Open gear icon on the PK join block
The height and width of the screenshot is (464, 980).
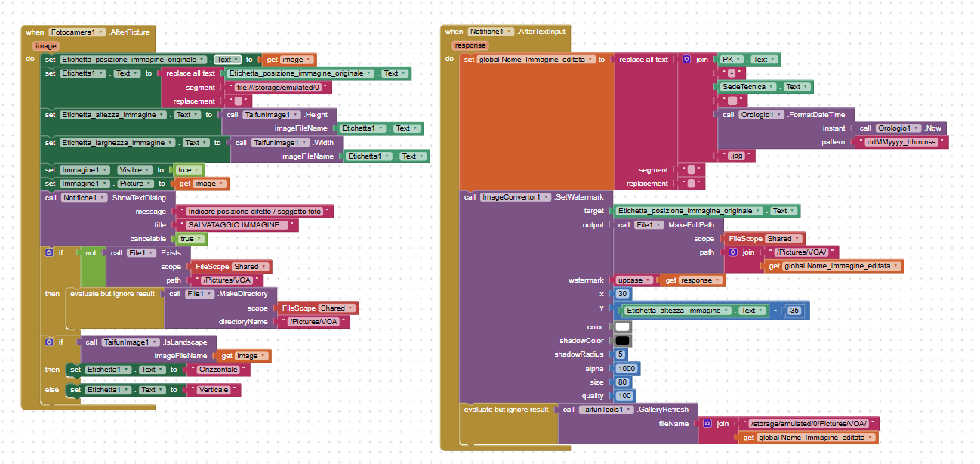pyautogui.click(x=686, y=60)
